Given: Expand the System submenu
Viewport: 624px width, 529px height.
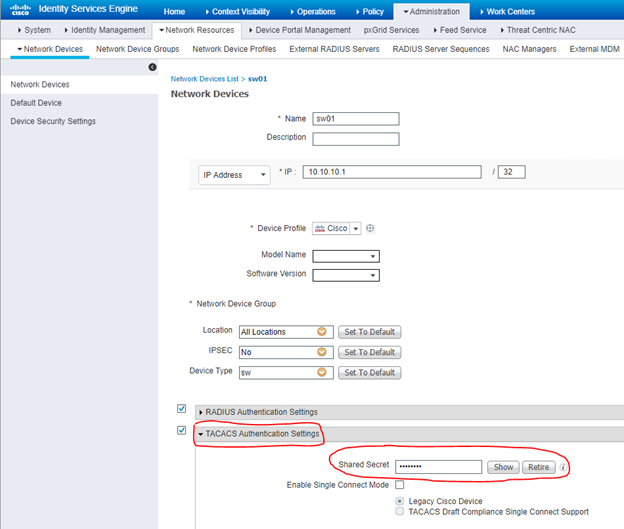Looking at the screenshot, I should tap(34, 30).
